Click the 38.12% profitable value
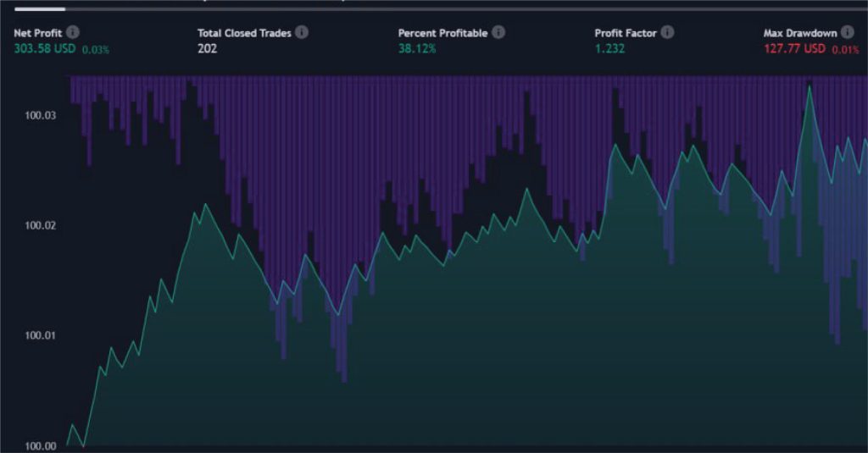Viewport: 868px width, 453px height. [x=417, y=49]
